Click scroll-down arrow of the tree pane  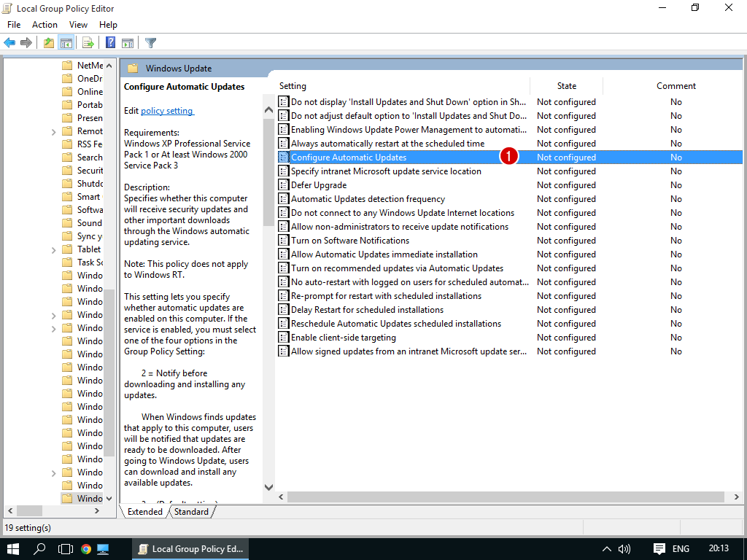109,499
